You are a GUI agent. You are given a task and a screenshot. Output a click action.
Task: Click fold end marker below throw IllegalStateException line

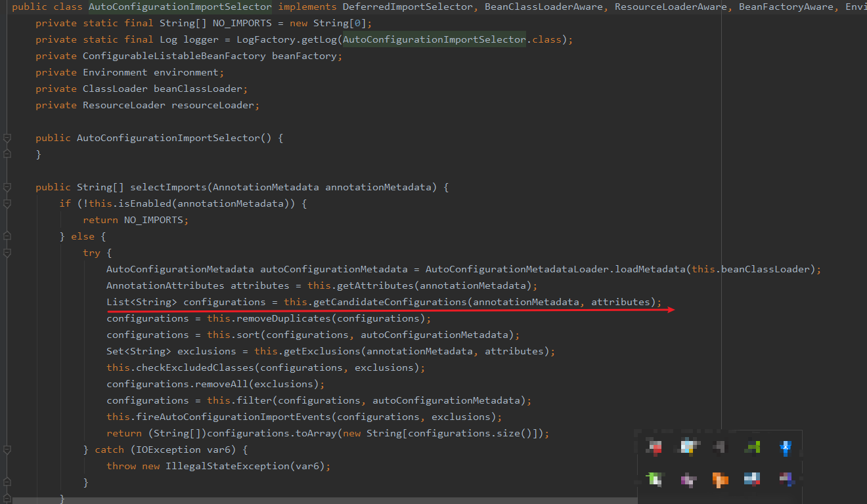click(x=7, y=482)
